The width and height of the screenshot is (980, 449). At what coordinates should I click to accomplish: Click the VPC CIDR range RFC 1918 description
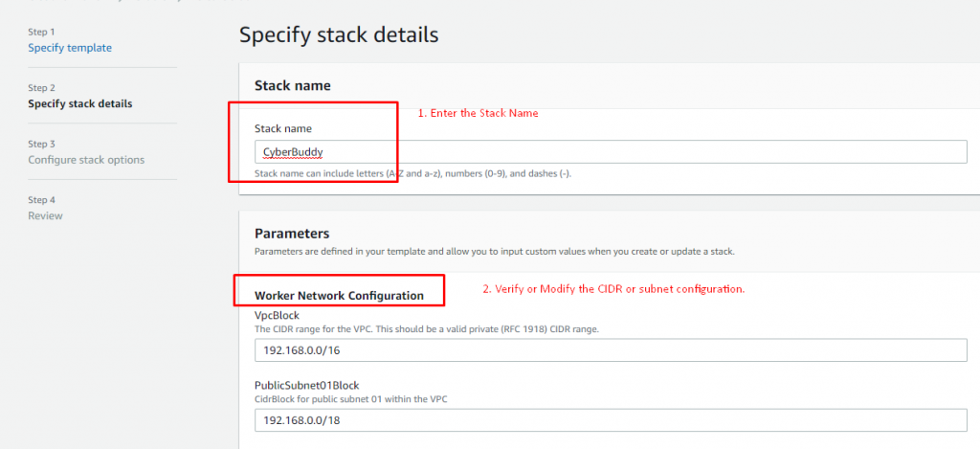(427, 329)
